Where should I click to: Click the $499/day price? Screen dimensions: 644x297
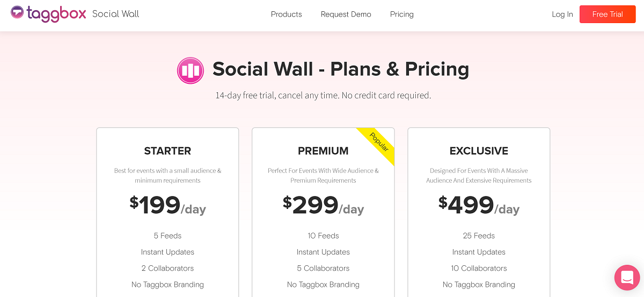(x=479, y=206)
